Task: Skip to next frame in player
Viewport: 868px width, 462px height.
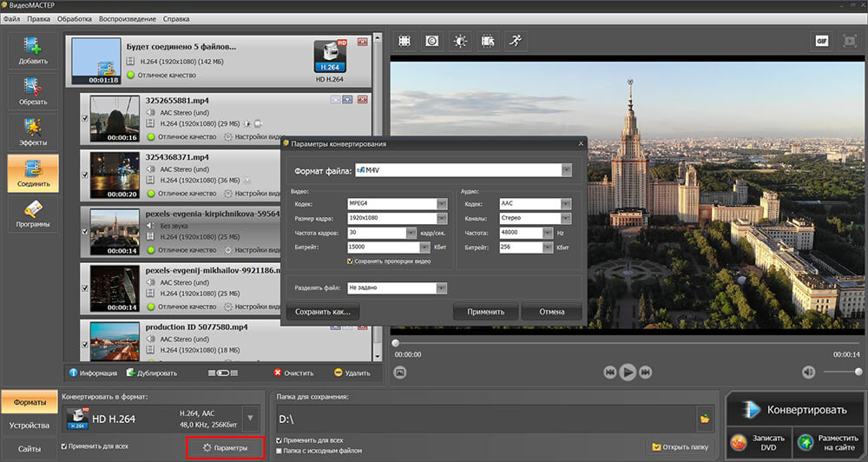Action: point(646,373)
